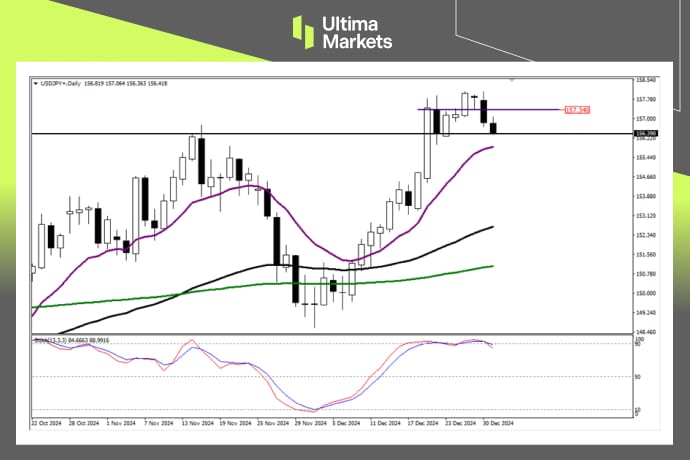Click the purple moving average line's end
The image size is (690, 460).
492,147
